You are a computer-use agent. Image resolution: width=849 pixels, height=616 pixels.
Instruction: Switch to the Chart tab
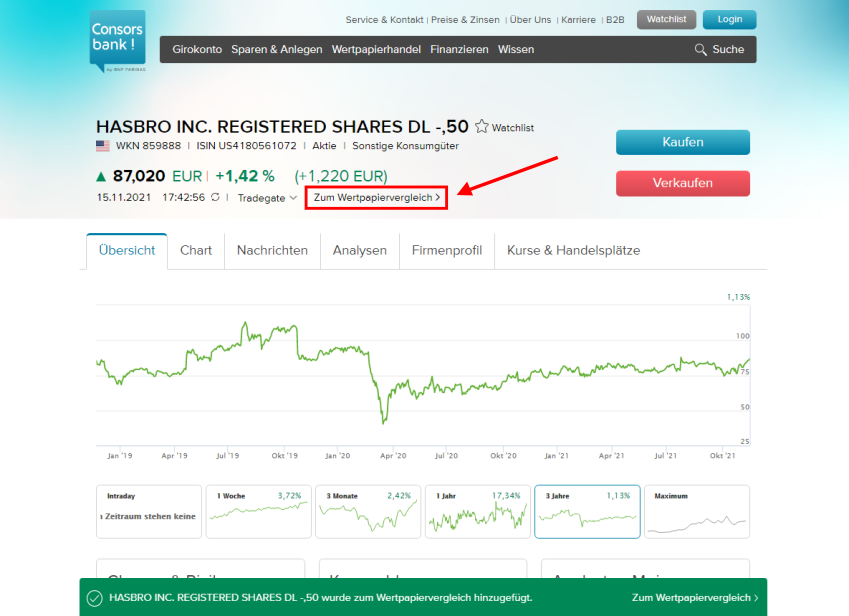click(x=196, y=251)
